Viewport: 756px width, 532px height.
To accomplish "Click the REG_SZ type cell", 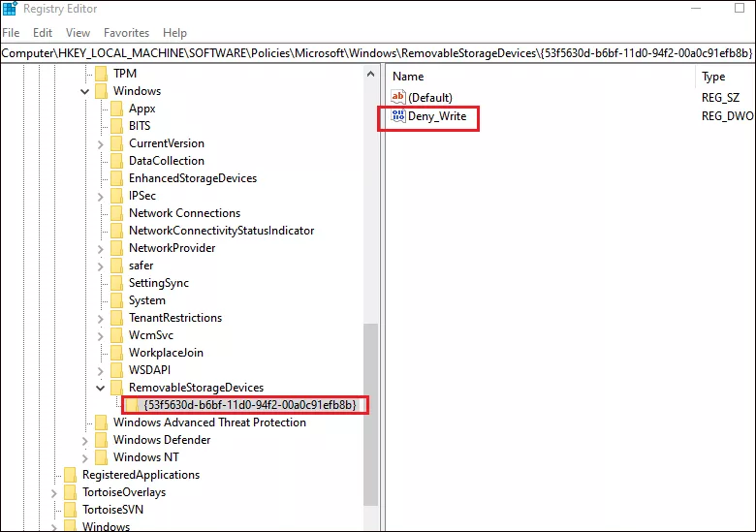I will point(720,98).
